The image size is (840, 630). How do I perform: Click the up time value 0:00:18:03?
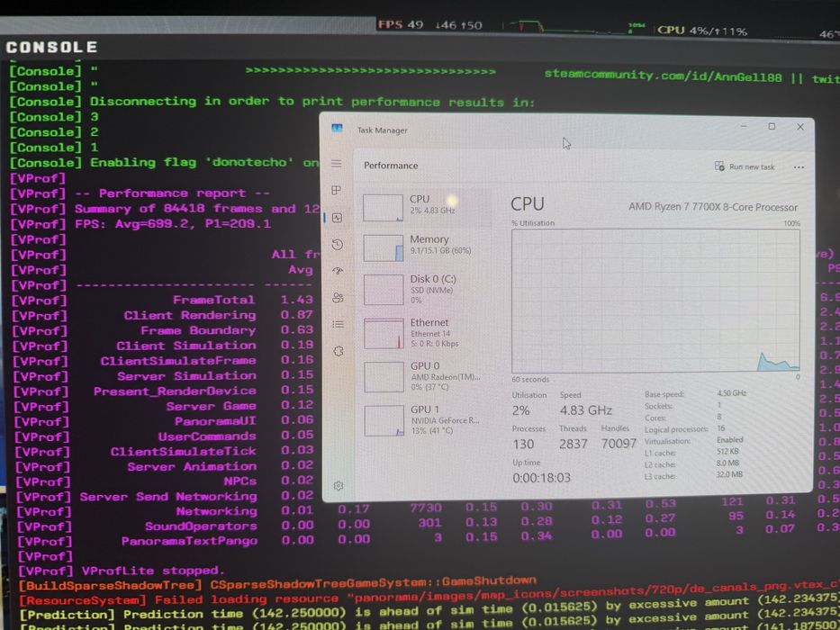pos(542,478)
